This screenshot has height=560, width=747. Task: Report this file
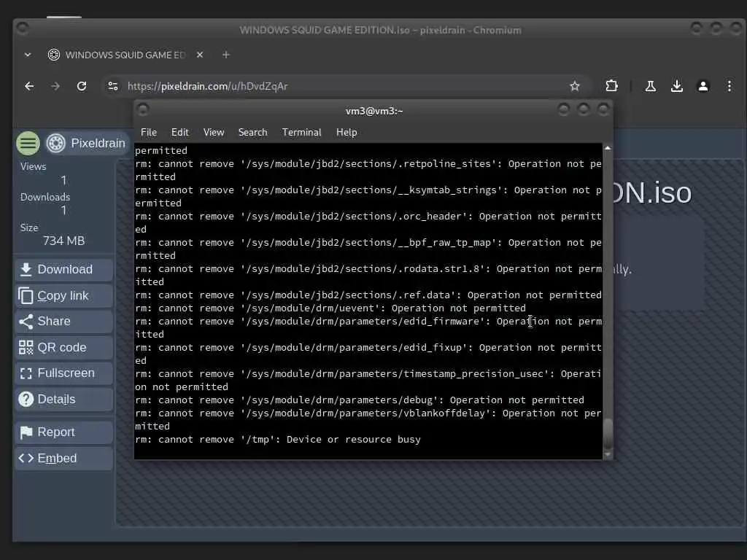64,432
